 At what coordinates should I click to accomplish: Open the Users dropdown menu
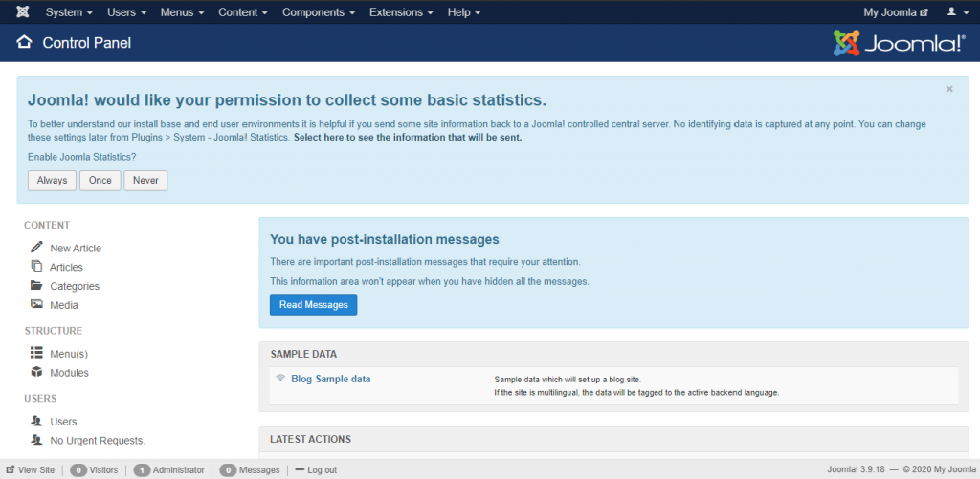[x=127, y=12]
